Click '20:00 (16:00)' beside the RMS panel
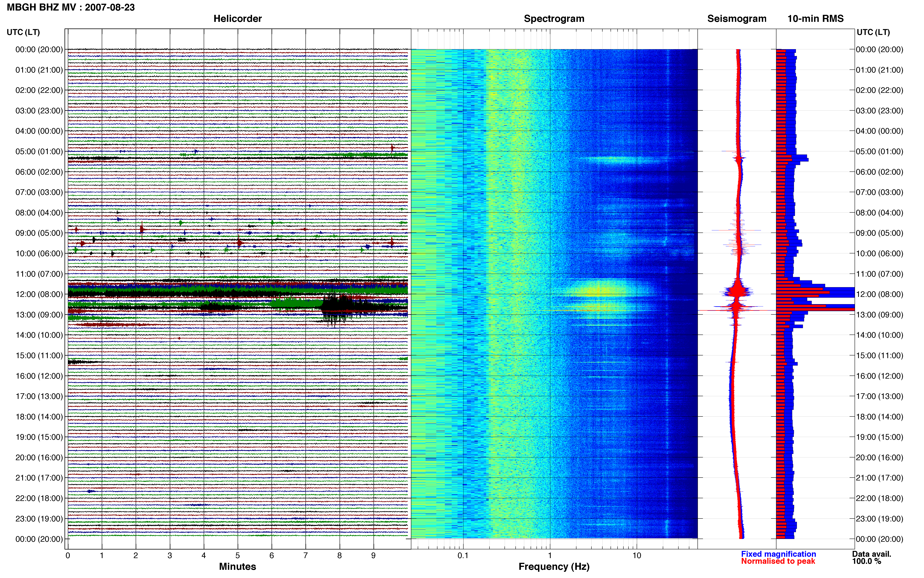This screenshot has width=924, height=578. click(880, 458)
